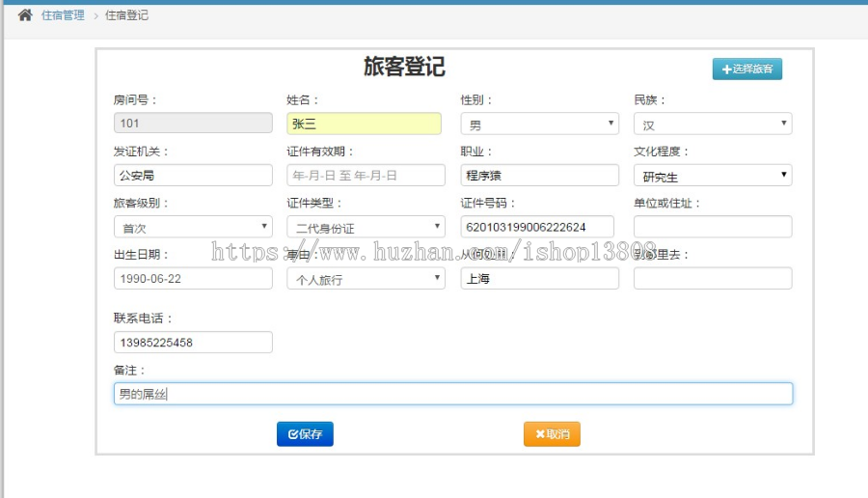Click the 文化程度 label
This screenshot has width=868, height=498.
tap(661, 152)
